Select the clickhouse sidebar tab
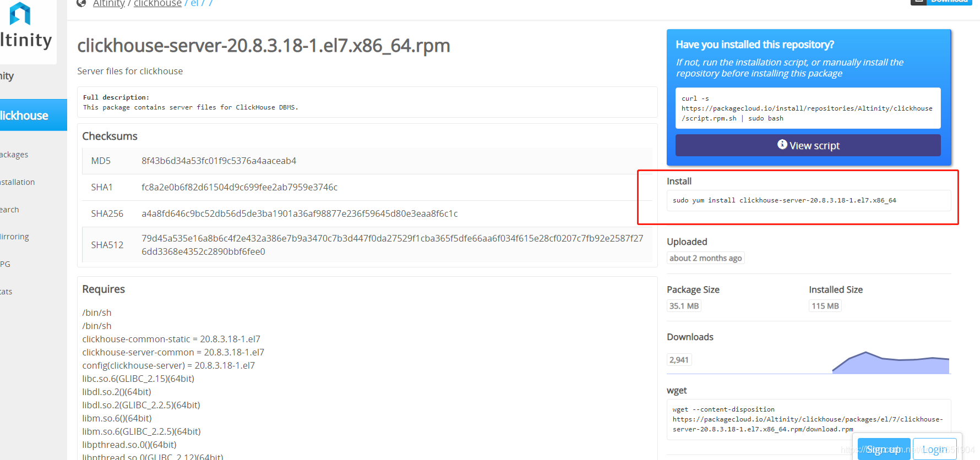The width and height of the screenshot is (980, 460). 33,115
